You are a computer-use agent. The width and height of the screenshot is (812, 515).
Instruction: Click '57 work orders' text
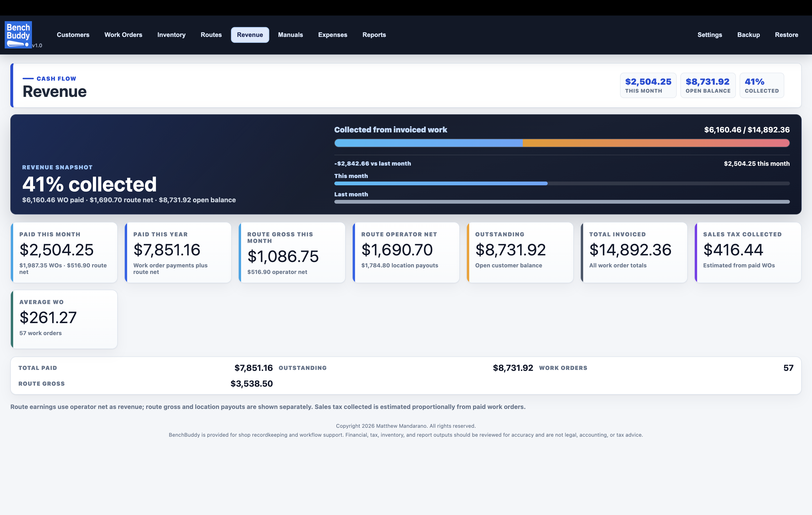click(x=40, y=333)
